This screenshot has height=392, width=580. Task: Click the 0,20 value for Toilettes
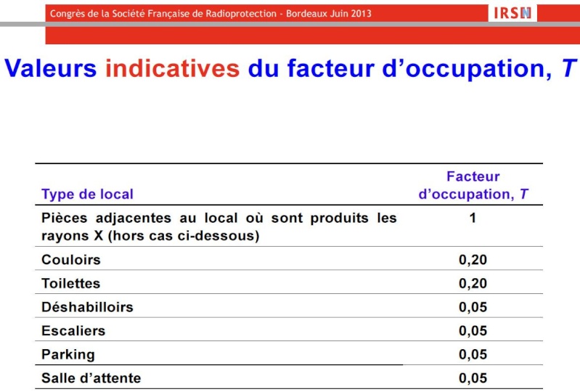473,283
